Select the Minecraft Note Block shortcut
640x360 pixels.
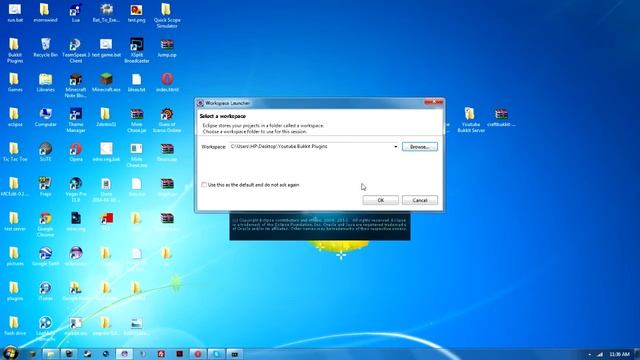[x=76, y=85]
